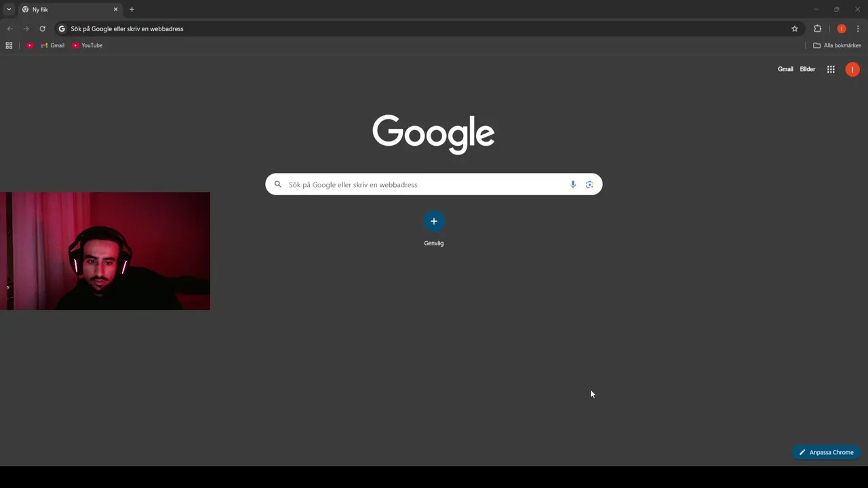The height and width of the screenshot is (488, 868).
Task: Click the Bilder link
Action: pos(808,69)
